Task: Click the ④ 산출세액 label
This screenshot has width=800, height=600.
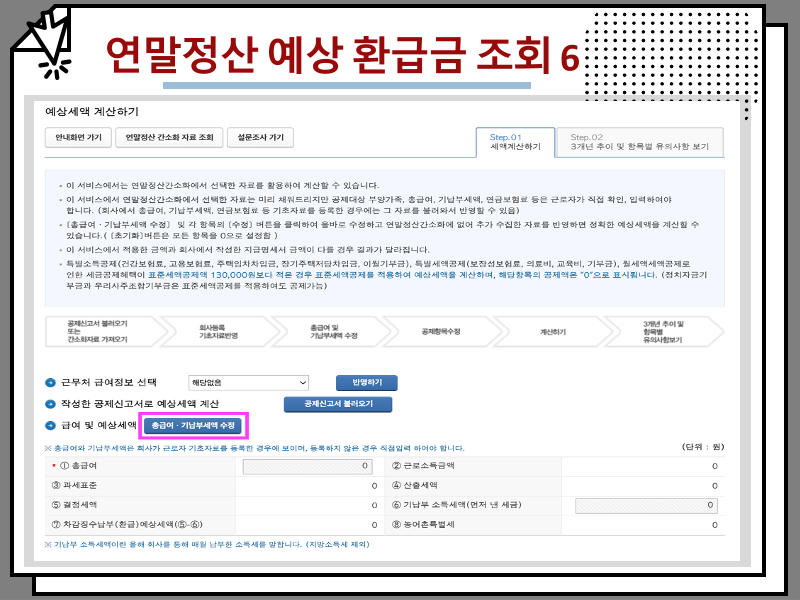Action: [x=414, y=485]
